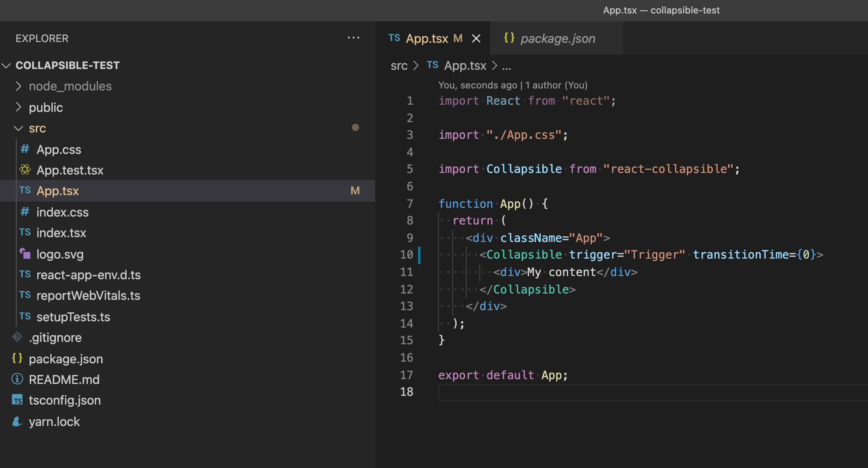Close the App.tsx editor tab

click(476, 38)
